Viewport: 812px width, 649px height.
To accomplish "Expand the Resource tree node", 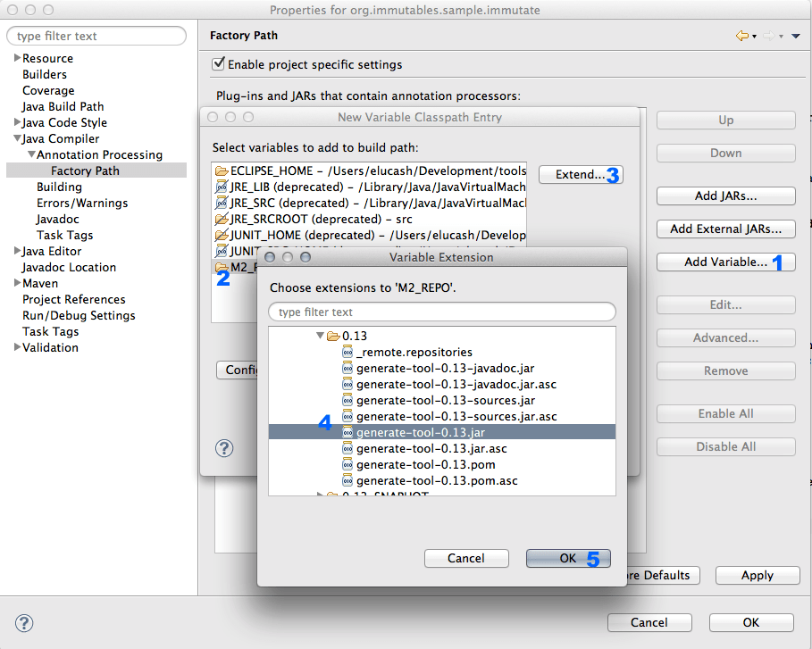I will coord(17,57).
